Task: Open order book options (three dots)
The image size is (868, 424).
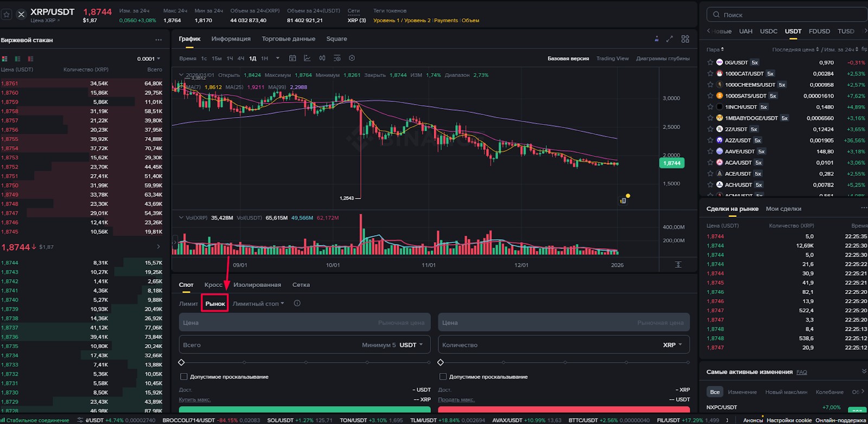Action: coord(158,40)
